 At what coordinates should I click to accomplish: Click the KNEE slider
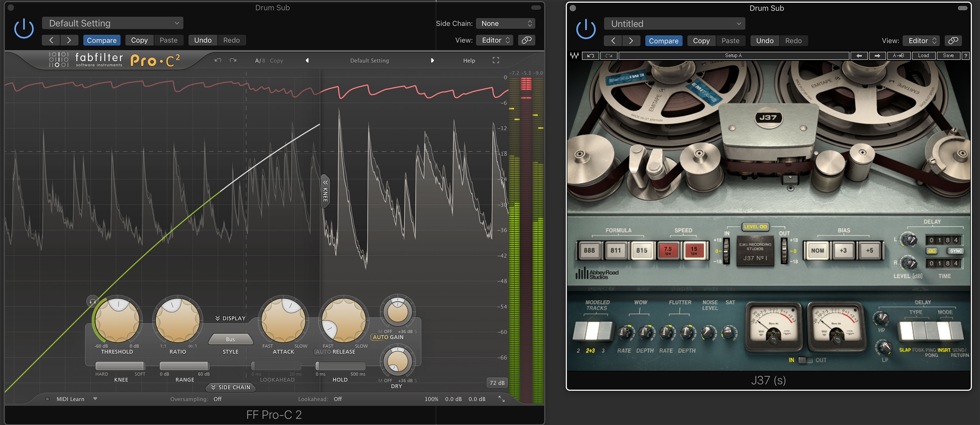[x=120, y=366]
